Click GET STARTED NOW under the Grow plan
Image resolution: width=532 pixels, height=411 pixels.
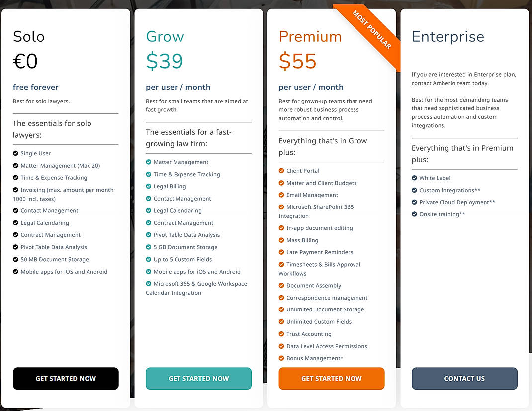(198, 378)
